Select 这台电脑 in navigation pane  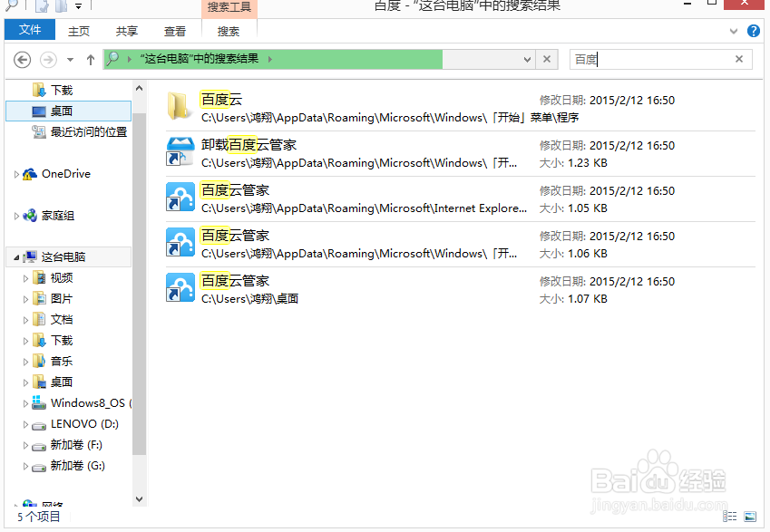pos(63,256)
